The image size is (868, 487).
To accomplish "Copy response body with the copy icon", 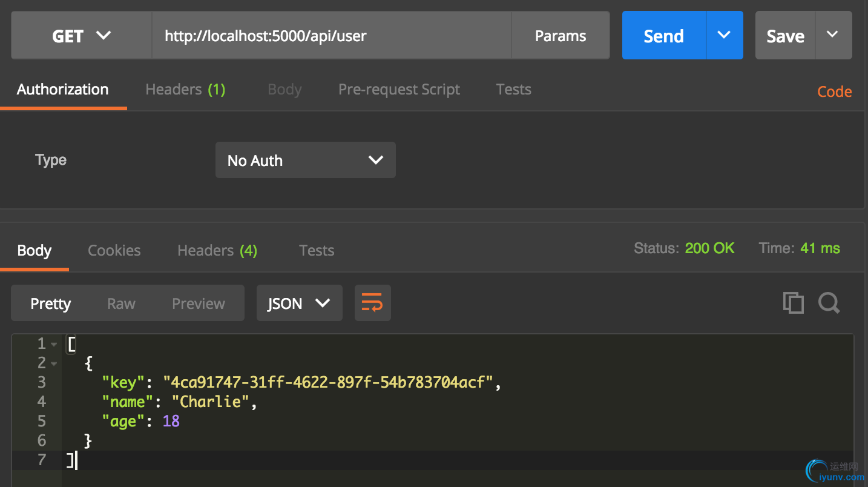I will (793, 303).
